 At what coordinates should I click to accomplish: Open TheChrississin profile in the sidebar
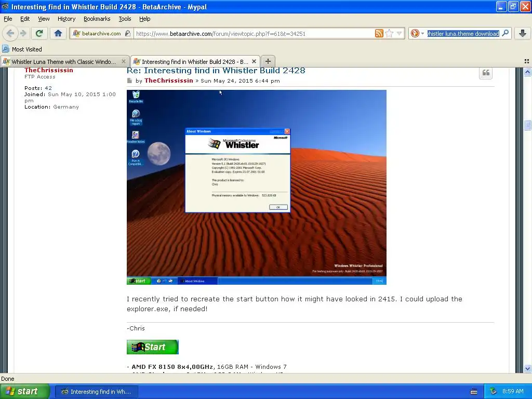[48, 70]
